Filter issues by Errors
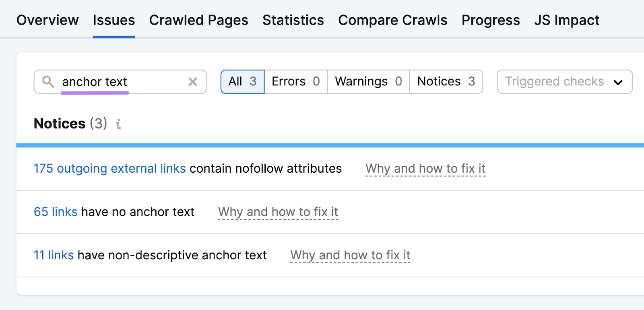 point(295,82)
